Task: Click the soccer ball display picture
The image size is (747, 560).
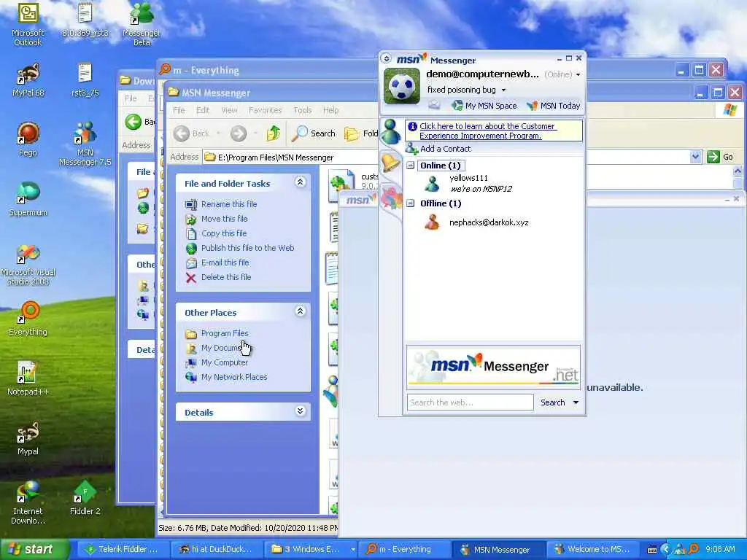Action: point(402,86)
